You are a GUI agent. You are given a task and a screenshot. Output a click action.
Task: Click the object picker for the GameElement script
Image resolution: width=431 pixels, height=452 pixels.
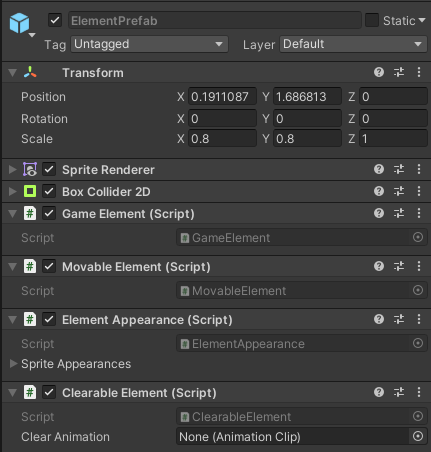418,237
